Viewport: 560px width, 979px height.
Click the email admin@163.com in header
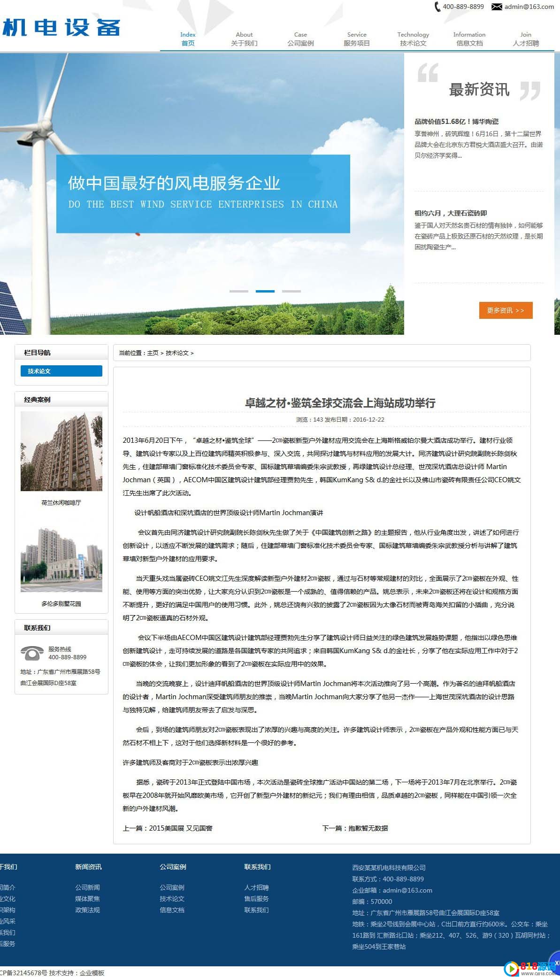pos(529,7)
